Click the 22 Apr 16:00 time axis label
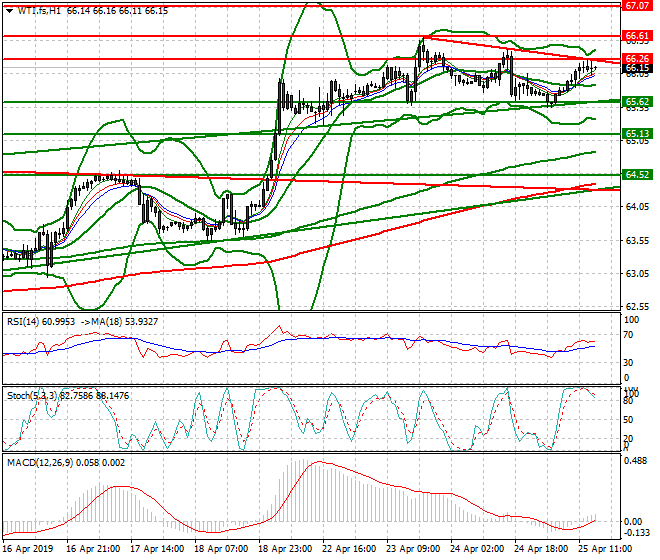Viewport: 660px width, 560px height. tap(349, 549)
